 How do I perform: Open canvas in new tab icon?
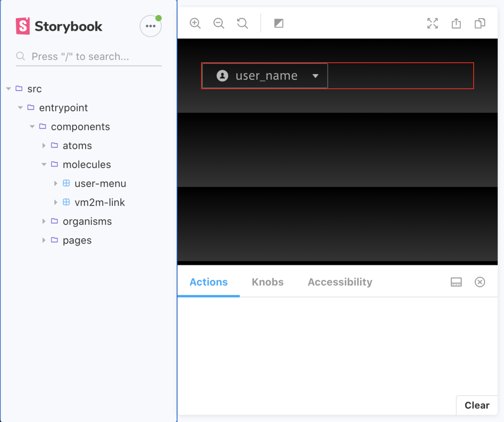pos(456,23)
